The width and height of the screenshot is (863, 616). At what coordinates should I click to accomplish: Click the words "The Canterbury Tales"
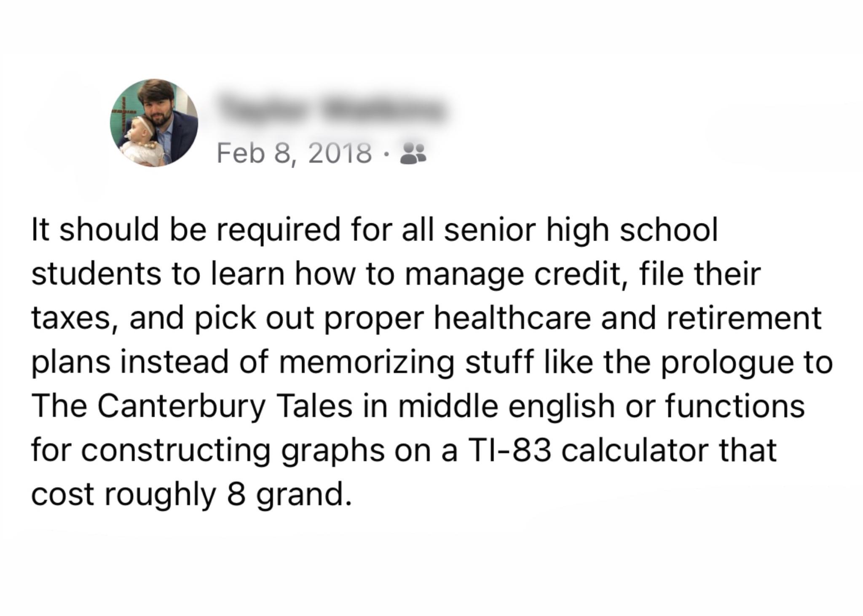point(192,406)
